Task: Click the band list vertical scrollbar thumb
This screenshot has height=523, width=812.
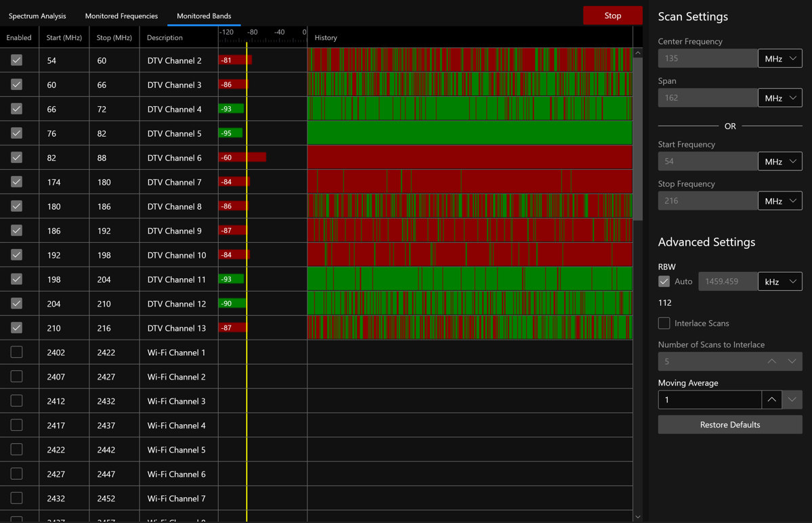Action: pyautogui.click(x=638, y=139)
